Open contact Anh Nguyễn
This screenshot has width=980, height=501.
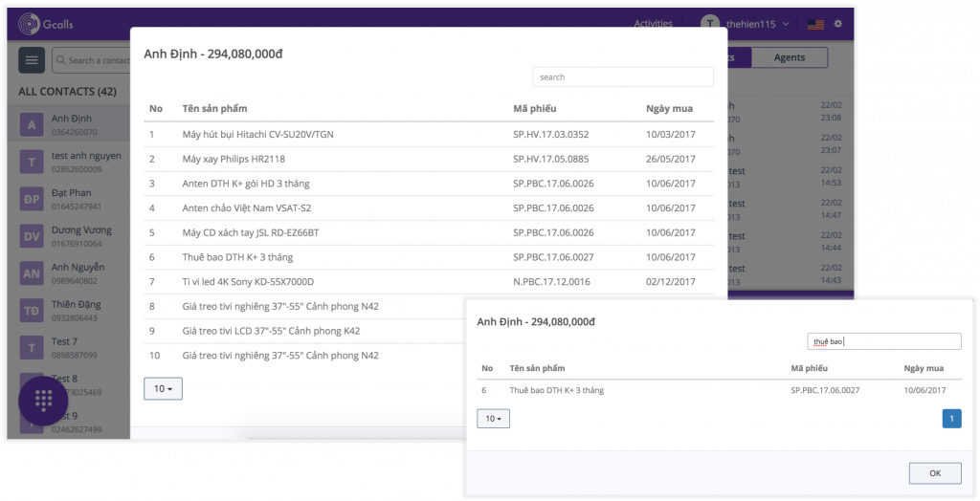69,273
